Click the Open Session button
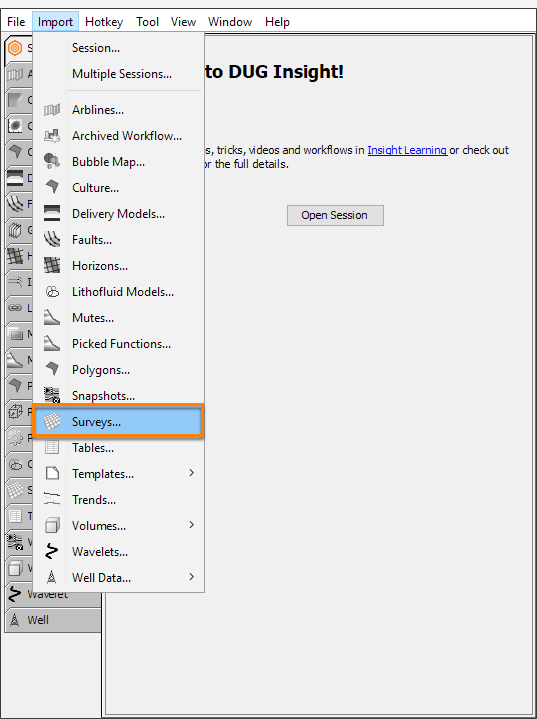Screen dimensions: 537x719 pyautogui.click(x=335, y=216)
